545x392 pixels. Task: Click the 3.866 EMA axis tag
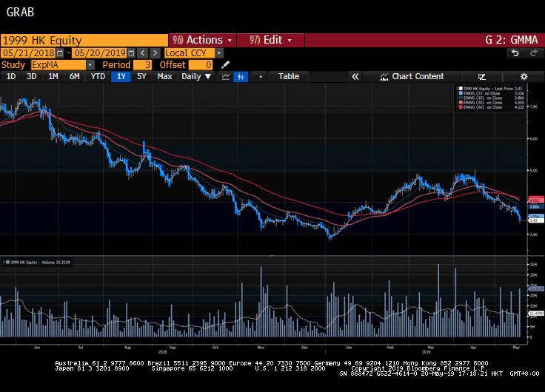point(535,206)
